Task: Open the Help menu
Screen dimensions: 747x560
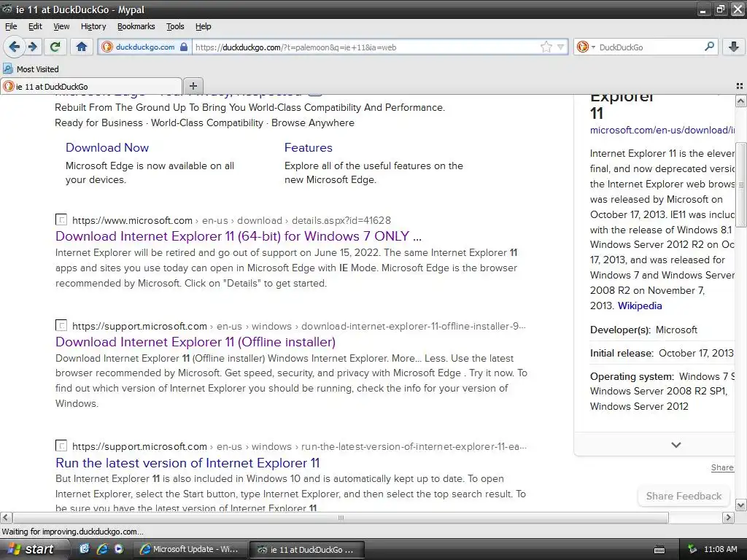Action: (204, 26)
